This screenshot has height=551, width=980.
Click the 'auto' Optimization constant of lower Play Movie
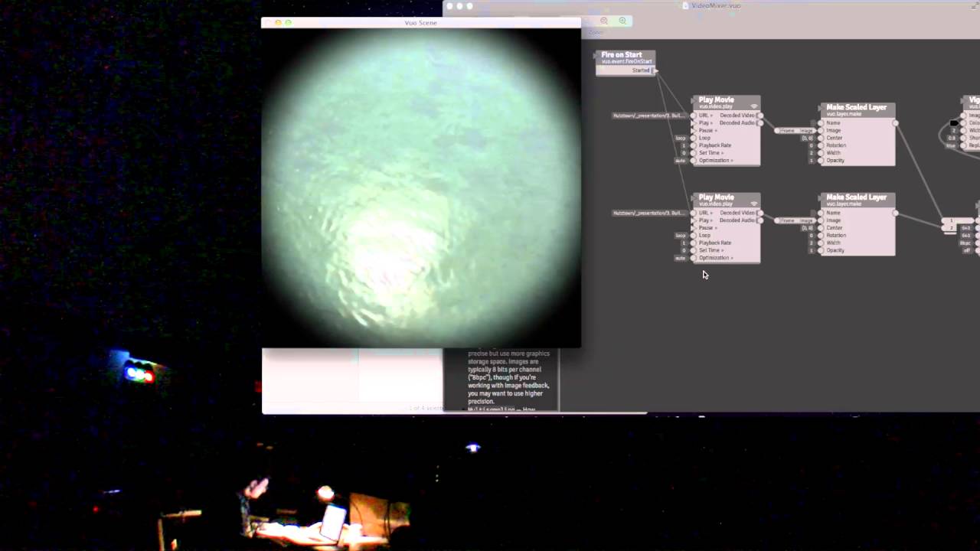(x=680, y=258)
